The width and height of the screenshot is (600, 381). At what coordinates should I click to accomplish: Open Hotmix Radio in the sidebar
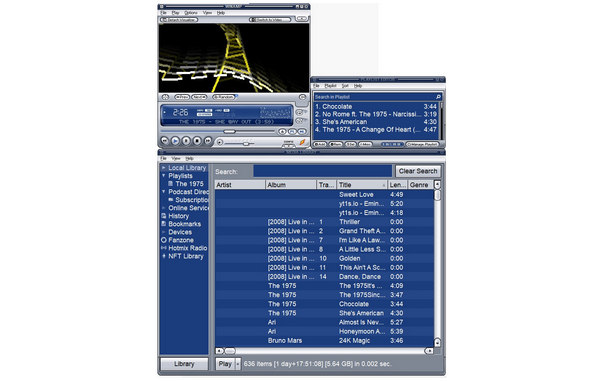click(x=188, y=248)
